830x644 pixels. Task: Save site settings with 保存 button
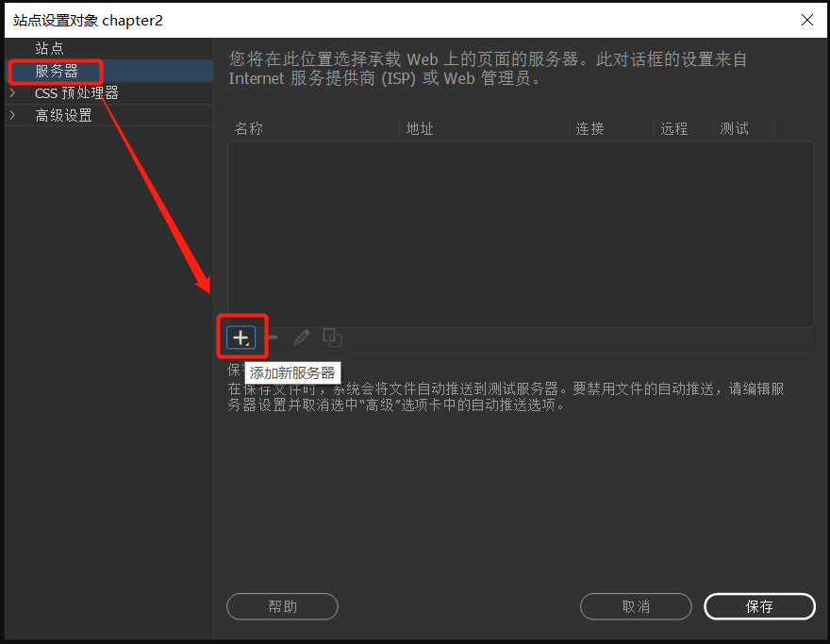[x=760, y=606]
